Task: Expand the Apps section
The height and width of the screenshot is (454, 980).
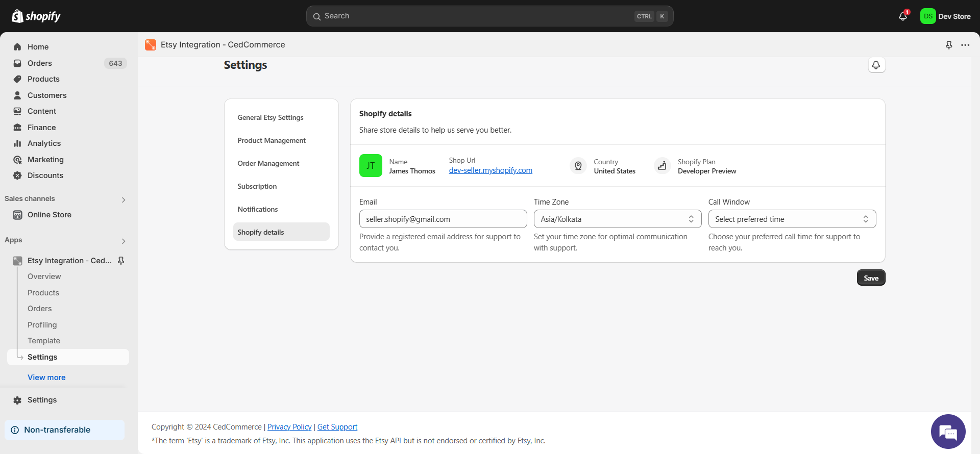Action: [x=123, y=241]
